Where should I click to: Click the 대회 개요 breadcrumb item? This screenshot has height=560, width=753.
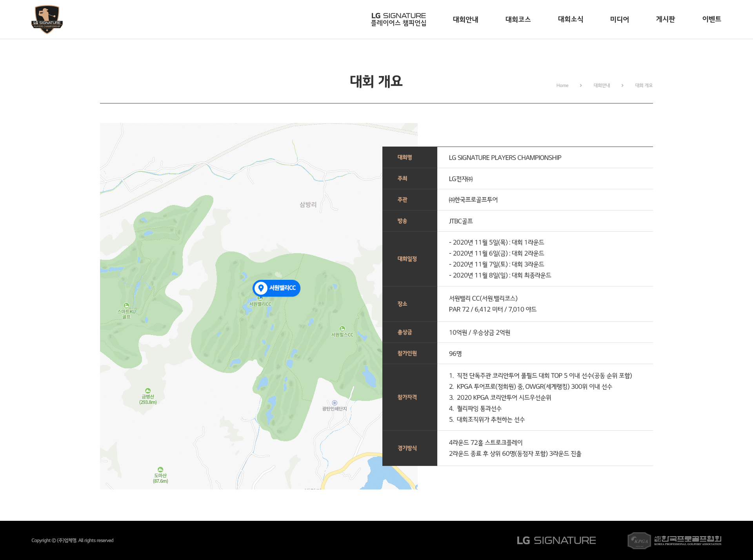[644, 85]
